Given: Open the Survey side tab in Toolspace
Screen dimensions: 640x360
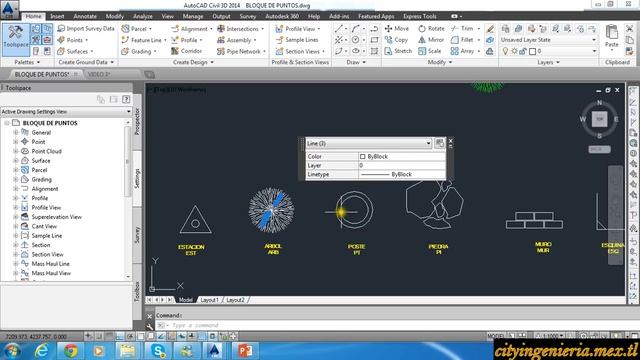Looking at the screenshot, I should click(137, 236).
